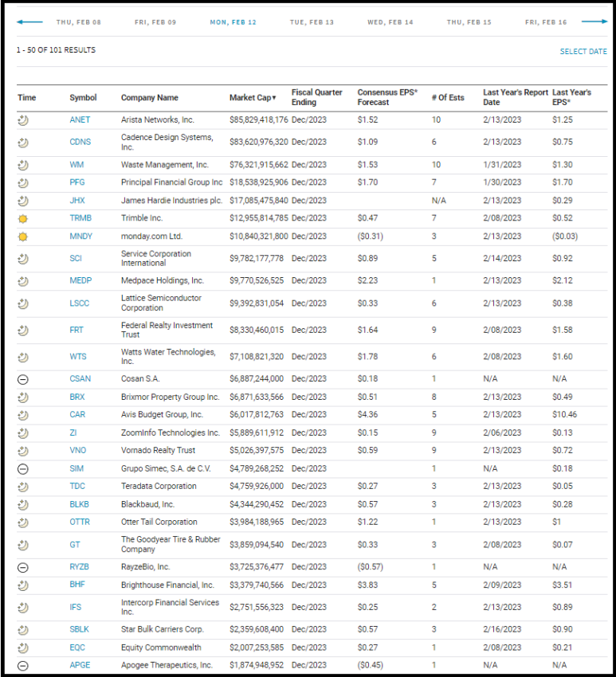Click time-not-supplied icon in RYZB row

tap(23, 567)
